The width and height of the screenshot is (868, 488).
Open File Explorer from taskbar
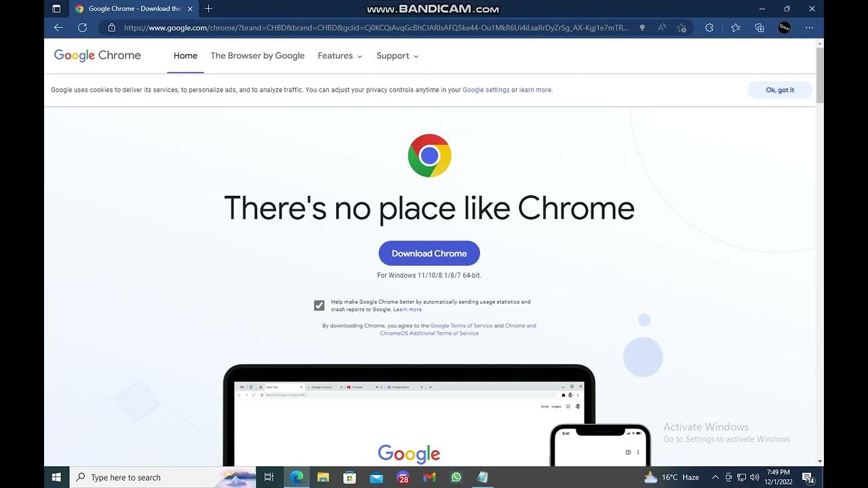[x=323, y=477]
